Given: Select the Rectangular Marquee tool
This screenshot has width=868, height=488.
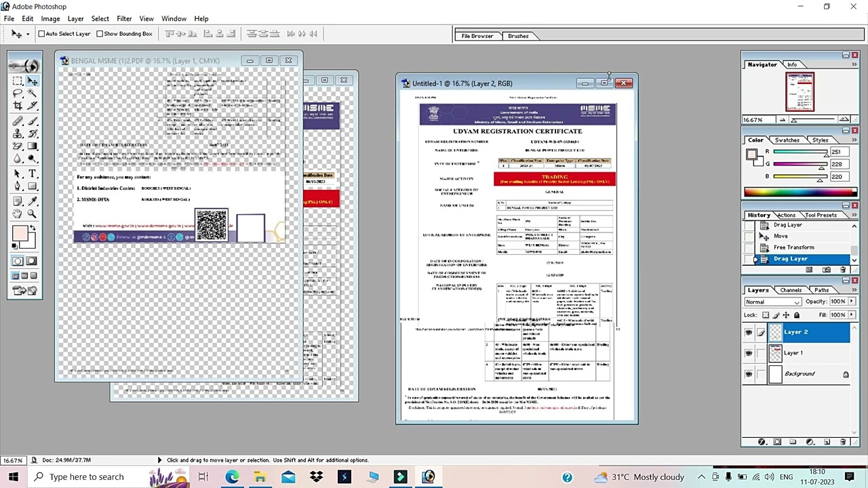Looking at the screenshot, I should [17, 81].
